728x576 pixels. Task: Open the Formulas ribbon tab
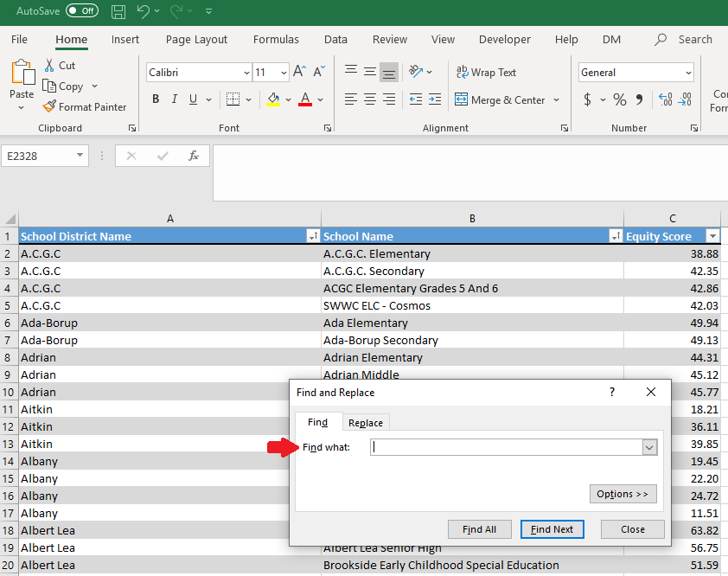click(276, 40)
